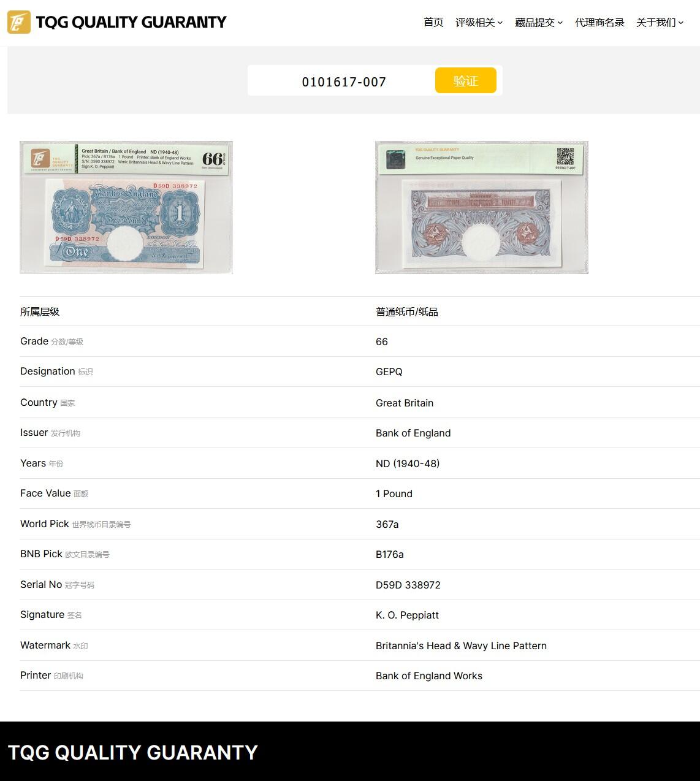Screen dimensions: 700x781
Task: Expand the 藏品提交 dropdown menu
Action: click(539, 23)
